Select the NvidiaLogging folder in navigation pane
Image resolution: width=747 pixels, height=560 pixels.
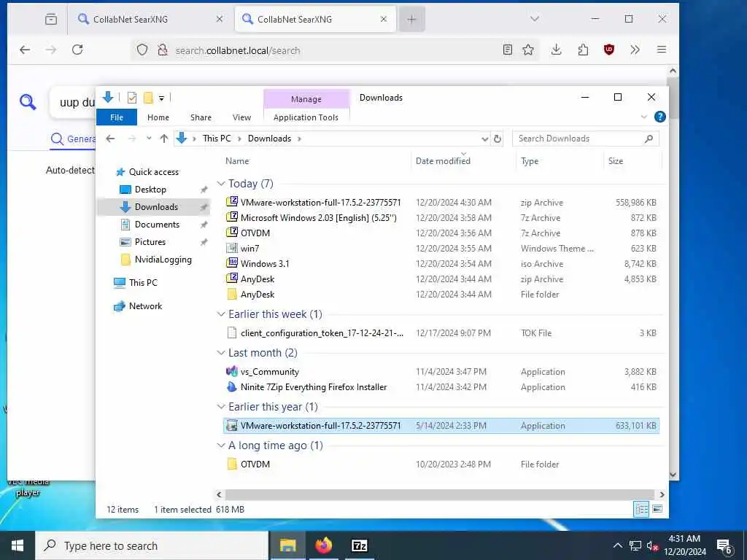[163, 260]
